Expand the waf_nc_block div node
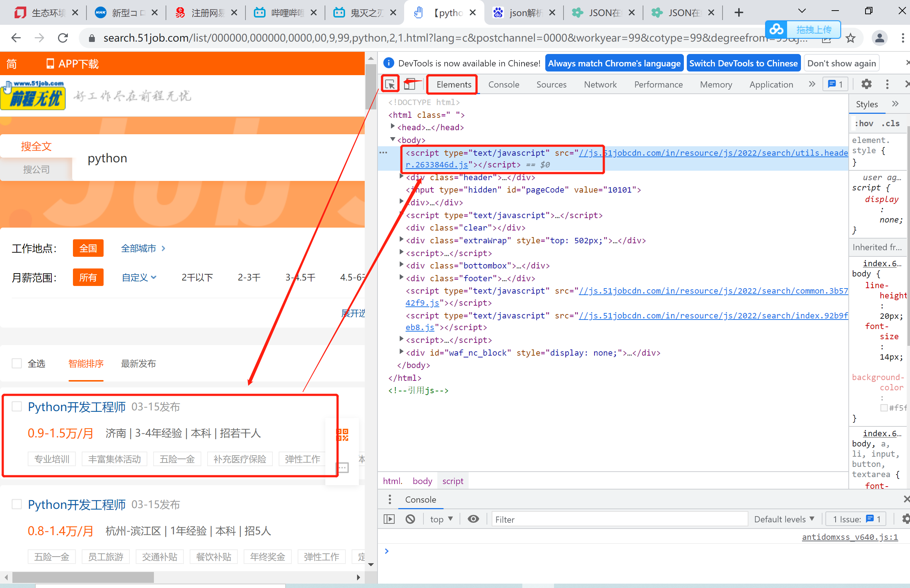Image resolution: width=910 pixels, height=588 pixels. (401, 351)
